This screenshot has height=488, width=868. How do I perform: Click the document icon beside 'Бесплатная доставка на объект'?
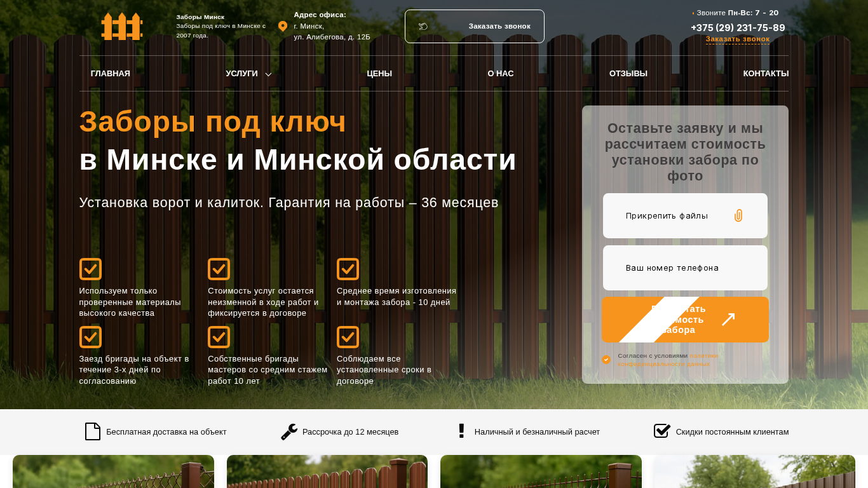(x=93, y=431)
